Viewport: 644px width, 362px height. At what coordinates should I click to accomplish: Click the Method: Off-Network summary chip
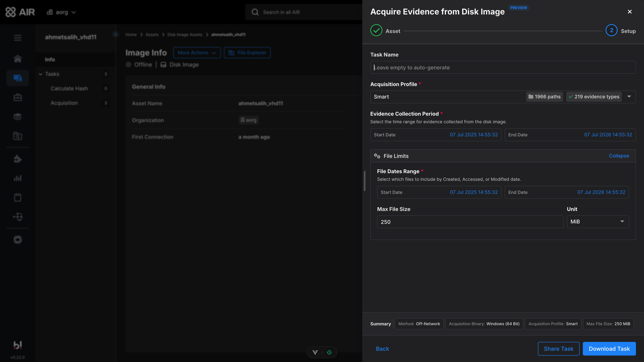pos(419,324)
